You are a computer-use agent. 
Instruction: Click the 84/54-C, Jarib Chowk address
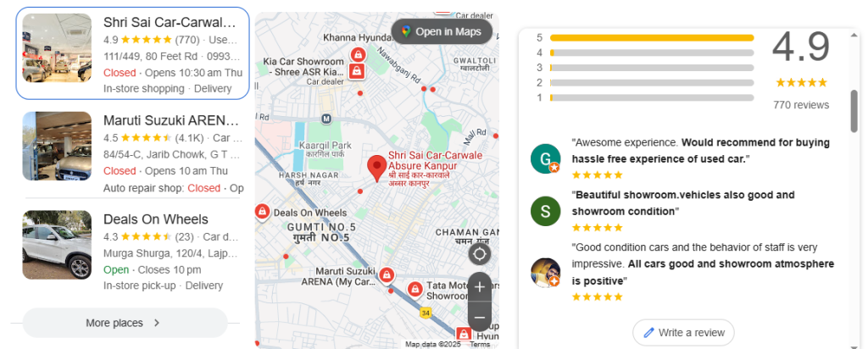click(x=172, y=154)
